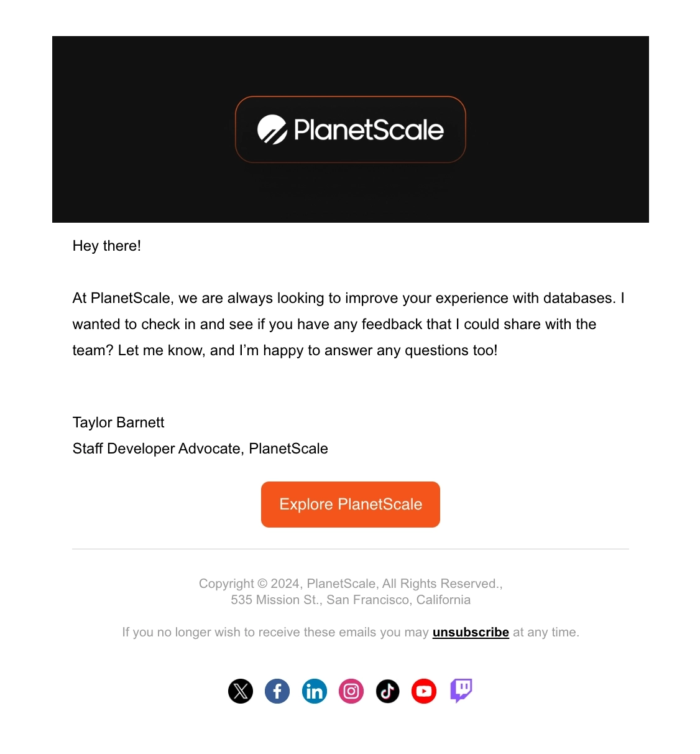Click the feedback paragraph body text
This screenshot has height=754, width=700.
point(348,324)
